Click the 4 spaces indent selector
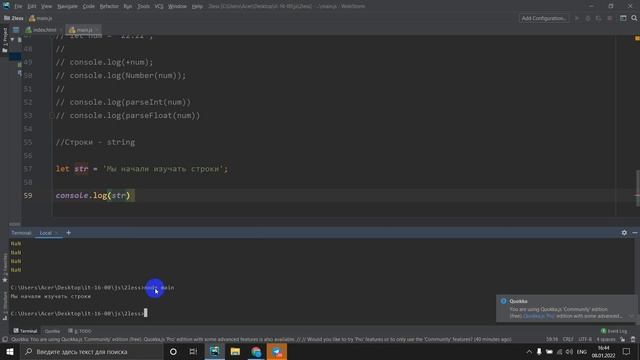The image size is (640, 360). pos(606,339)
